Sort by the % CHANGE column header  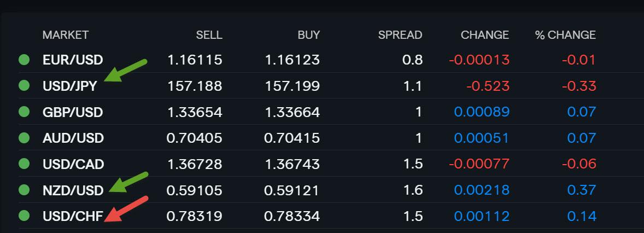click(565, 35)
